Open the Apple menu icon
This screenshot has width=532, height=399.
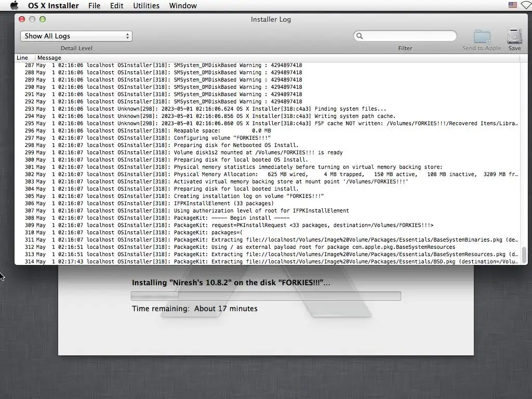point(14,5)
